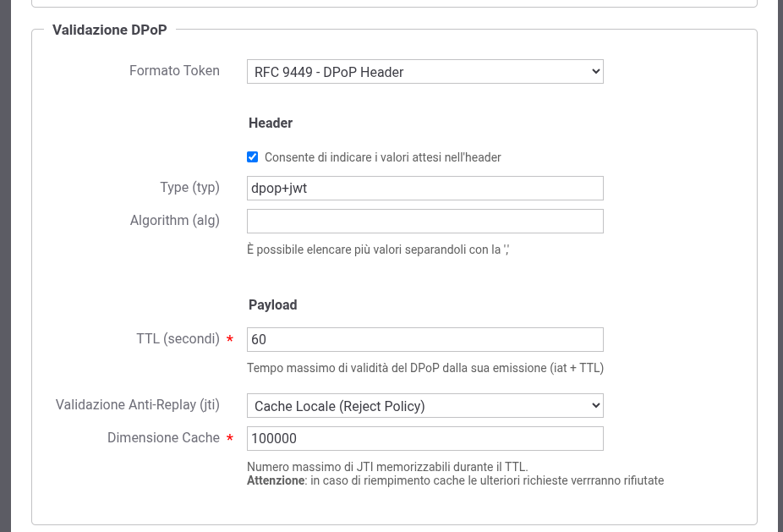Click the 'Formato Token' field label
The image size is (783, 532).
pyautogui.click(x=174, y=71)
